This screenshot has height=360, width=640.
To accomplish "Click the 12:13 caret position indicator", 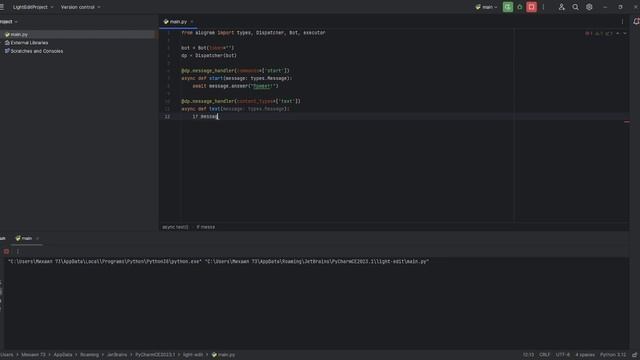I will tap(528, 355).
